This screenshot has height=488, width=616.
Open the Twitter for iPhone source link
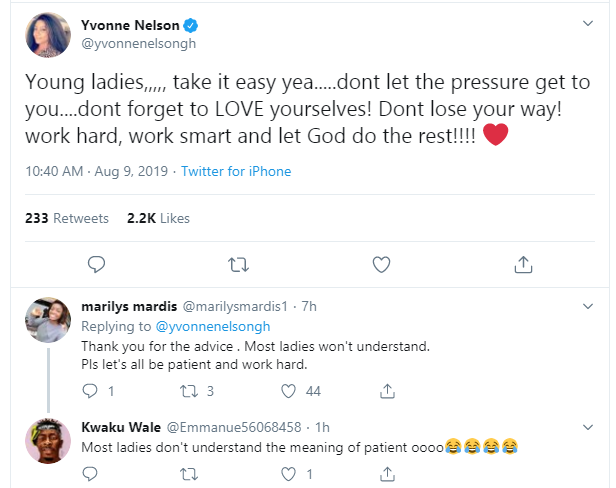[x=236, y=171]
